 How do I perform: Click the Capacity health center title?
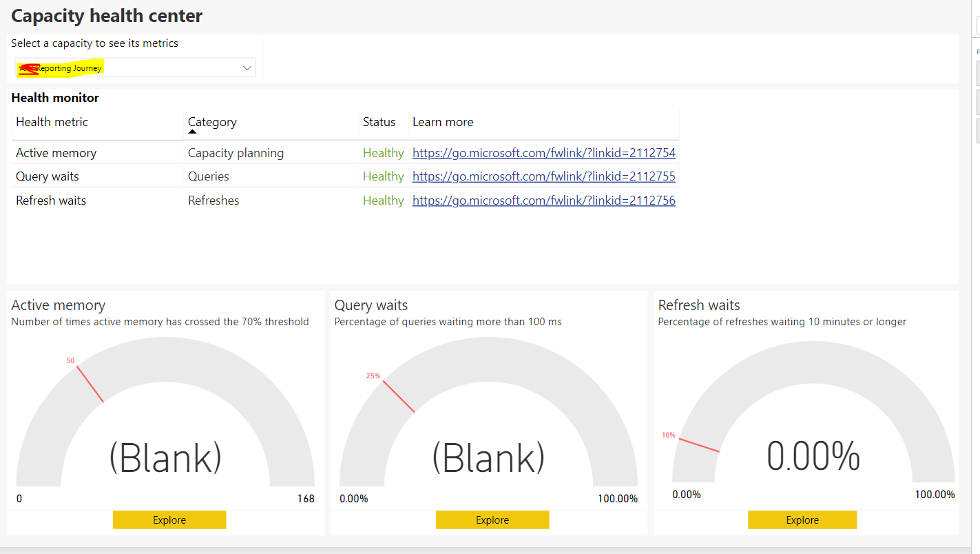(107, 16)
